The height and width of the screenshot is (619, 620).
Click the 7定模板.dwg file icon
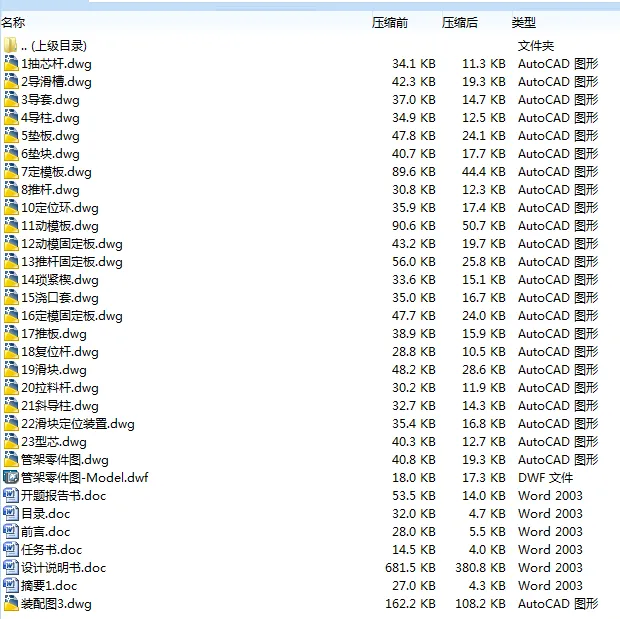click(x=11, y=172)
